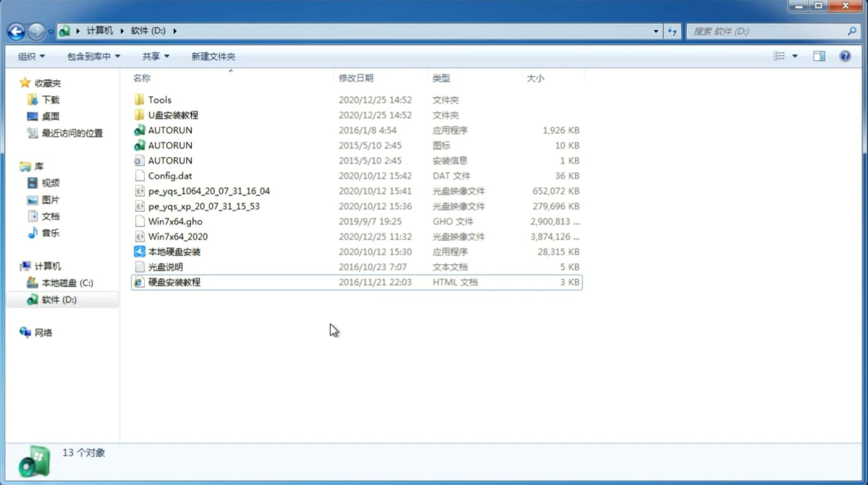868x485 pixels.
Task: Open Win7x64.gho Ghost file
Action: [x=175, y=221]
